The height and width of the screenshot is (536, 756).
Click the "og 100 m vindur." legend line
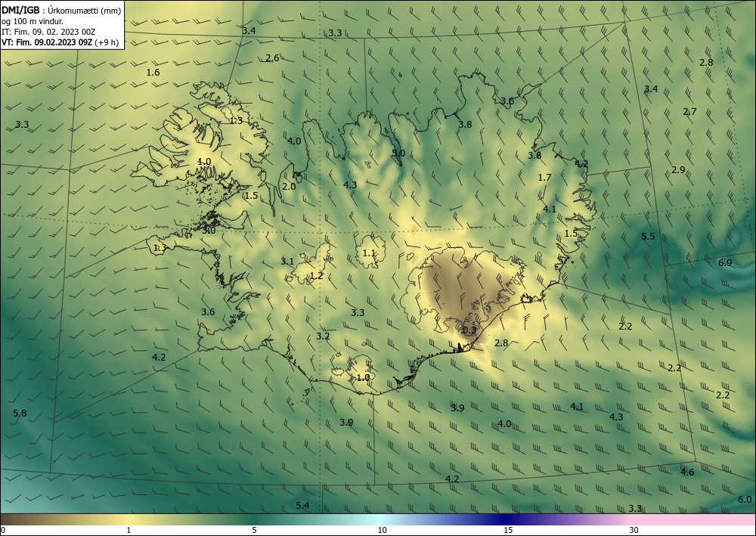(33, 20)
